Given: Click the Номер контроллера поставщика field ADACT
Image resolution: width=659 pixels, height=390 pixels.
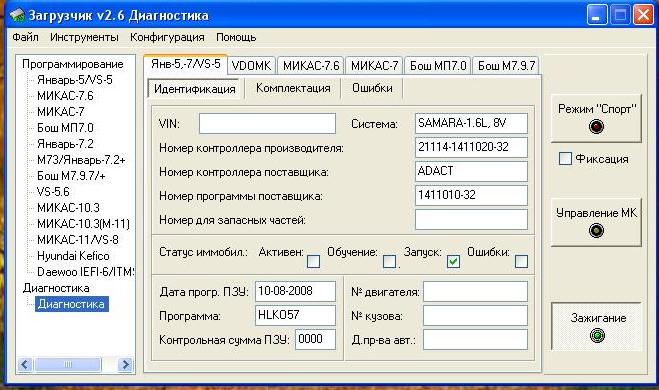Looking at the screenshot, I should (471, 171).
